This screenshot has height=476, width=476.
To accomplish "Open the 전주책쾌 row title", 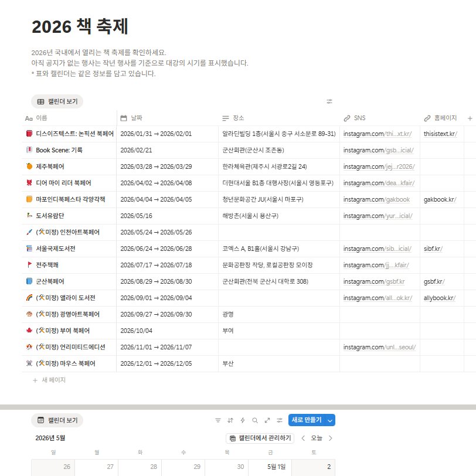I will pos(47,265).
